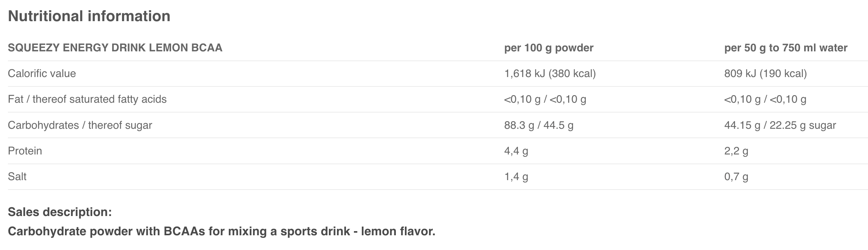Click the 0,7 g salt value
The image size is (868, 250).
(736, 177)
